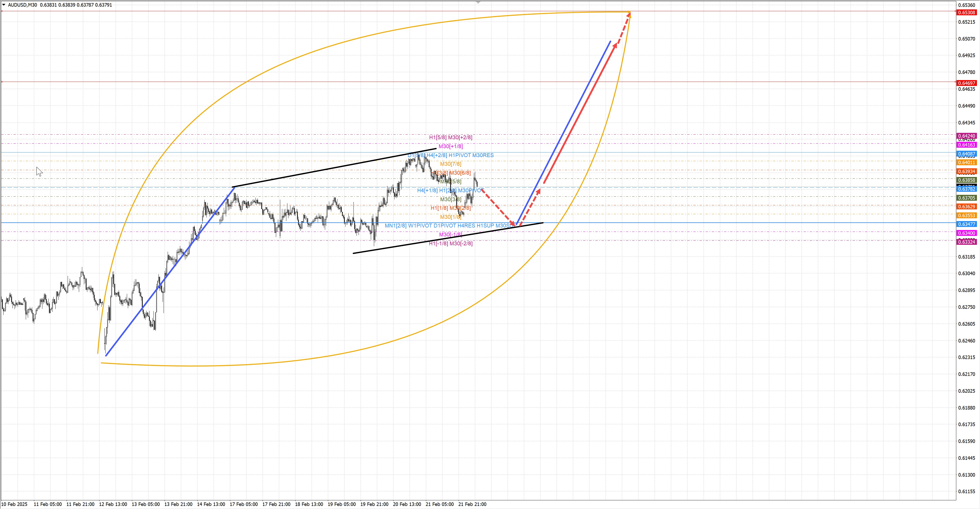
Task: Click the 0.65360 value on price scale
Action: (966, 5)
